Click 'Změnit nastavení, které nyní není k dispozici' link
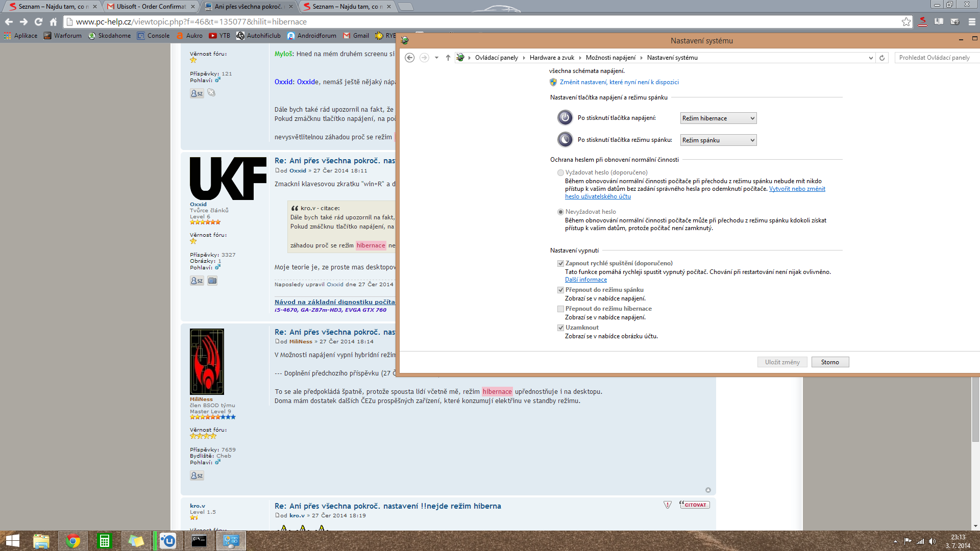 (x=619, y=82)
